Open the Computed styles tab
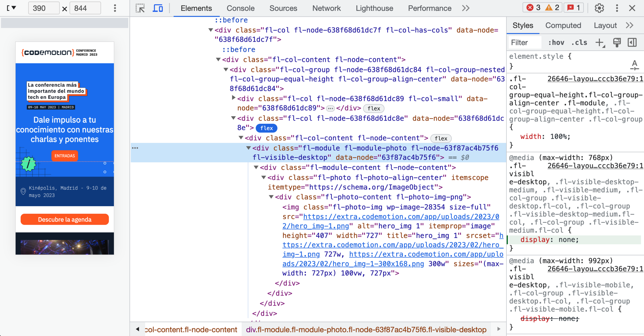Viewport: 644px width, 336px height. pos(563,26)
